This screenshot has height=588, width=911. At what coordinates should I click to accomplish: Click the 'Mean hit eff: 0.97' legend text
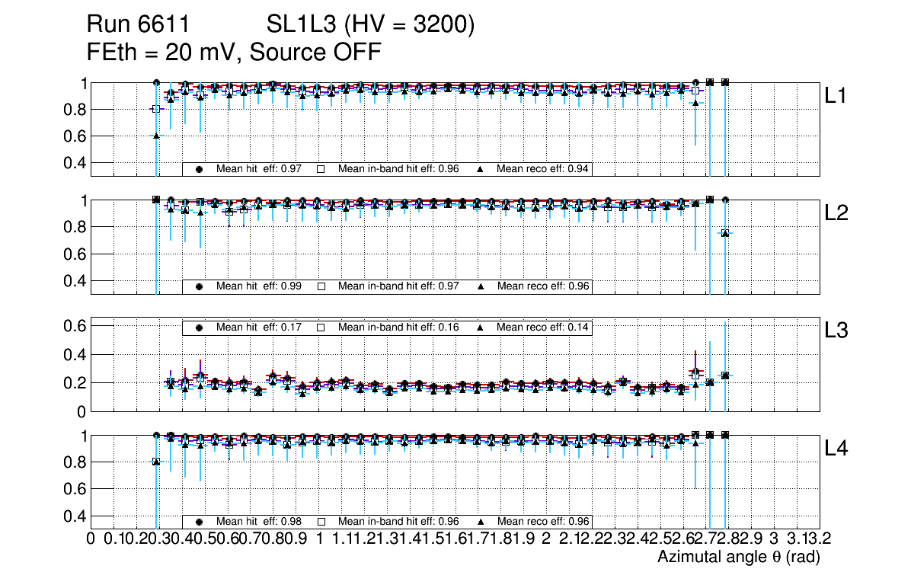259,169
